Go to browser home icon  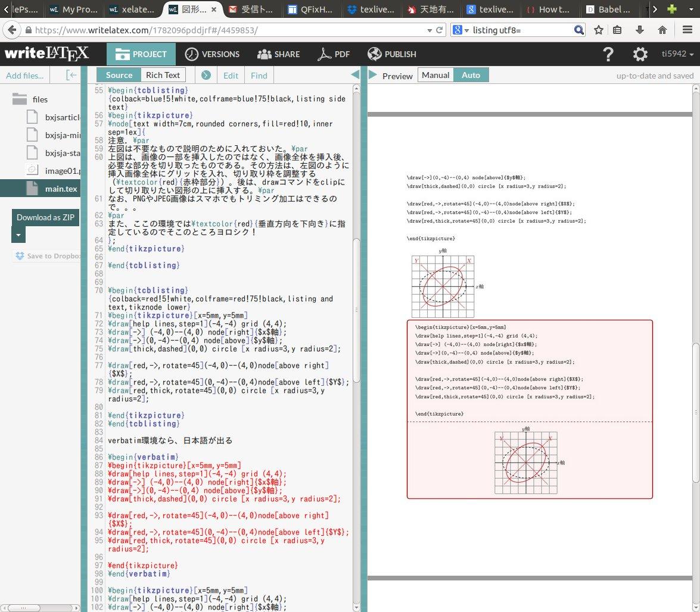662,30
